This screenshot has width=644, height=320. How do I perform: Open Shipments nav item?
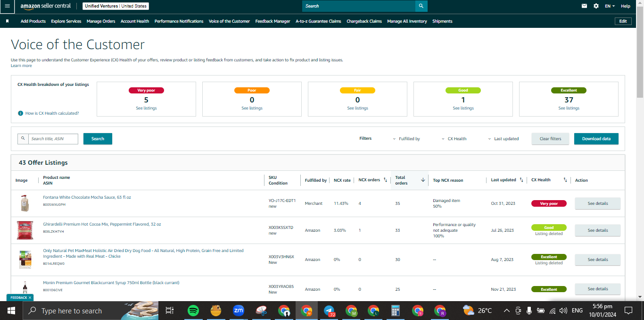click(442, 21)
